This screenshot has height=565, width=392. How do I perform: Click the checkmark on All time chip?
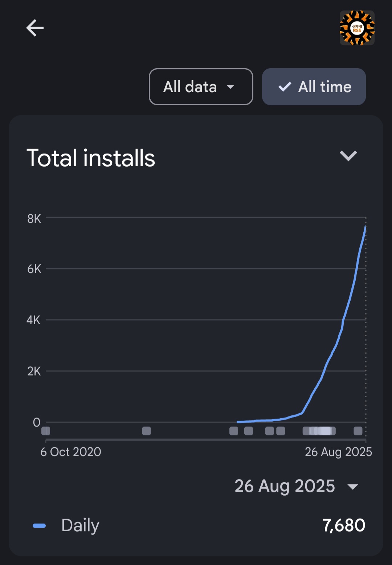(285, 87)
